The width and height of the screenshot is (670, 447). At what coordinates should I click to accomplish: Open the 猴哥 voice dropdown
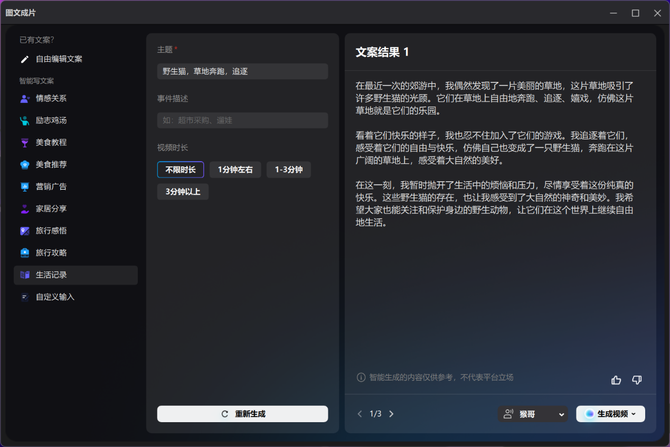click(x=533, y=414)
